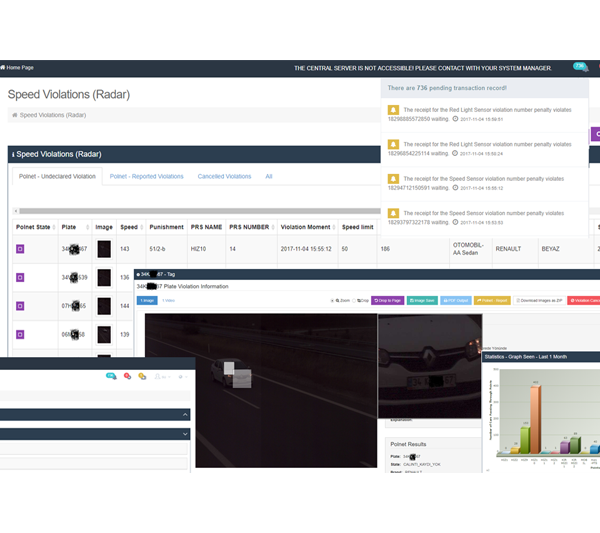
Task: Open image thumbnail in speed 136 row
Action: [x=104, y=277]
